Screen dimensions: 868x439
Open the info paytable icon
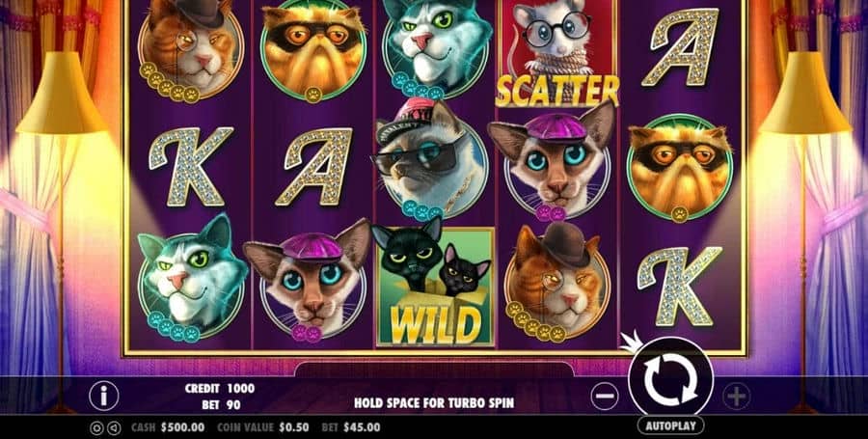103,396
